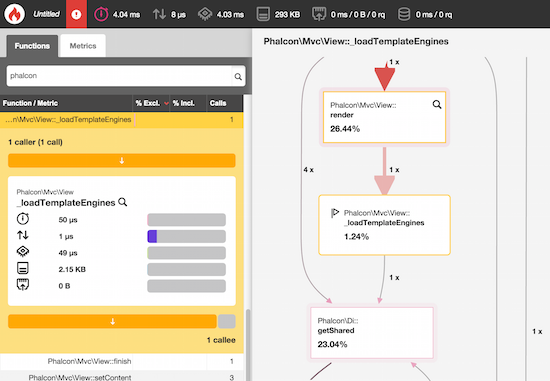
Task: Click the 0 ms / 0 rq SQL value
Action: click(434, 14)
